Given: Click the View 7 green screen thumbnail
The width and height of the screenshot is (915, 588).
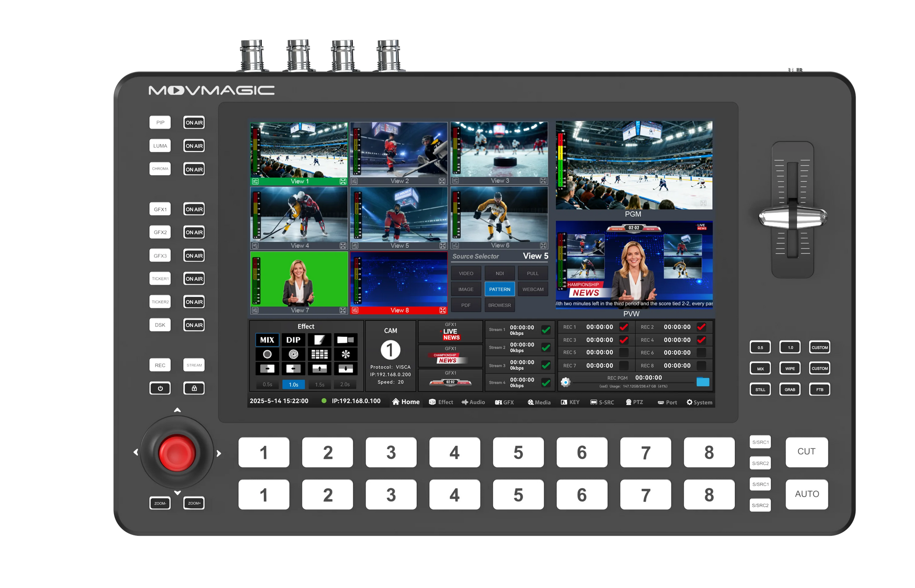Looking at the screenshot, I should click(x=299, y=279).
